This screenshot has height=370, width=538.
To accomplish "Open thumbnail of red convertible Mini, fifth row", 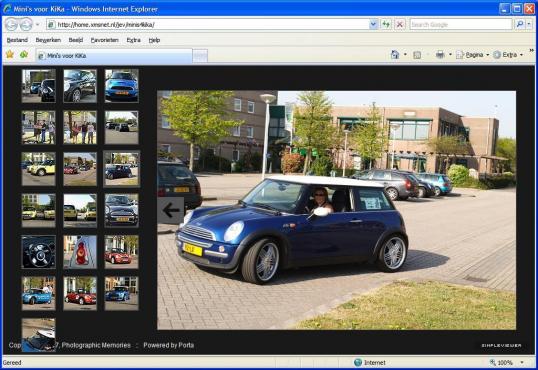I will pos(121,252).
